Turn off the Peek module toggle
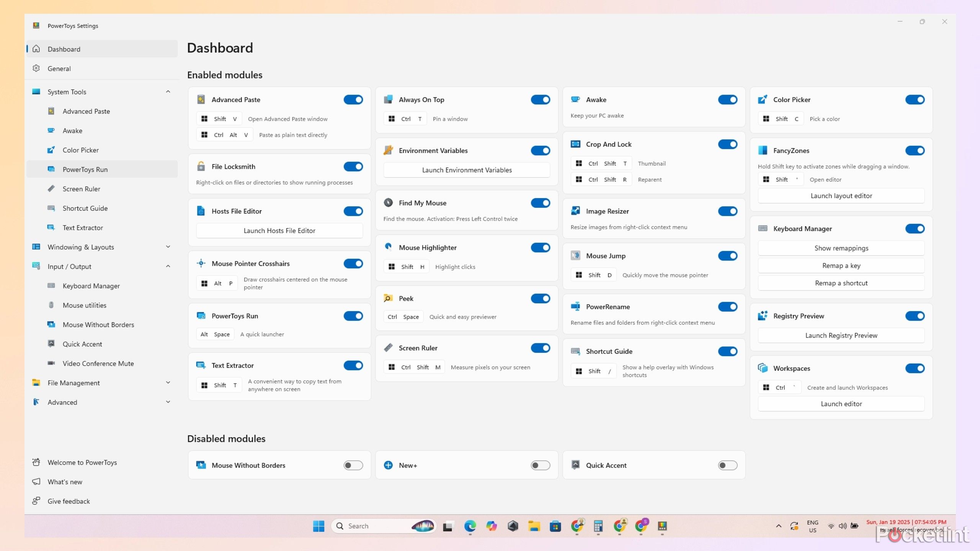The height and width of the screenshot is (551, 980). click(x=540, y=298)
